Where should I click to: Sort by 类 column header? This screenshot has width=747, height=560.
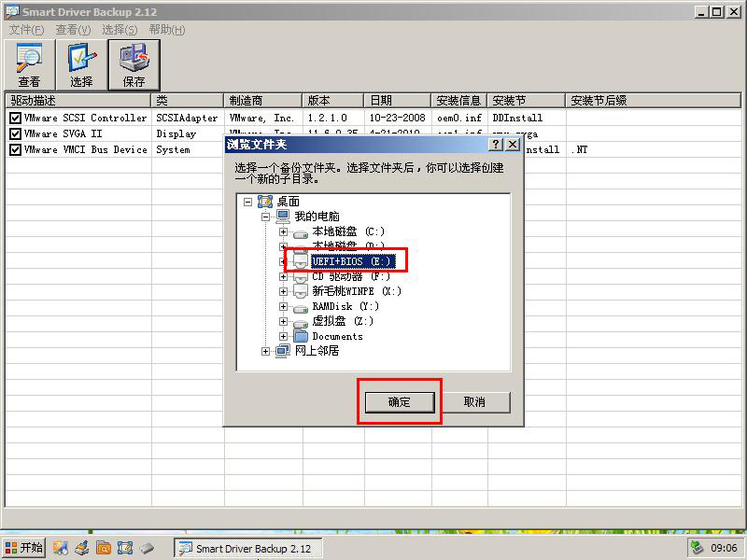coord(188,101)
